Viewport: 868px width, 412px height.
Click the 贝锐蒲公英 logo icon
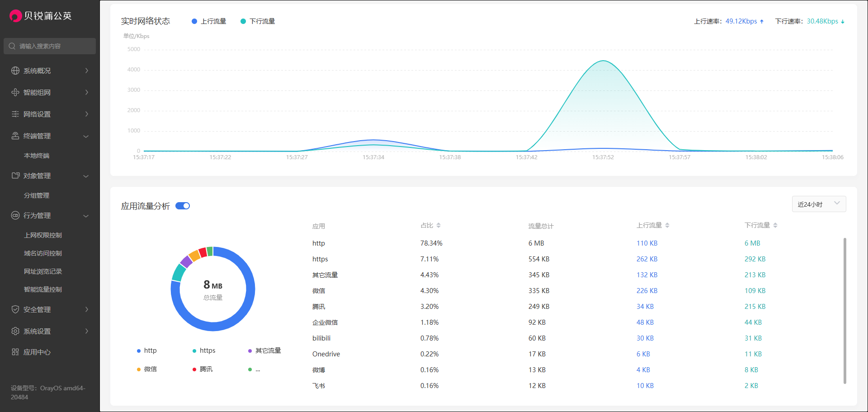(x=15, y=16)
